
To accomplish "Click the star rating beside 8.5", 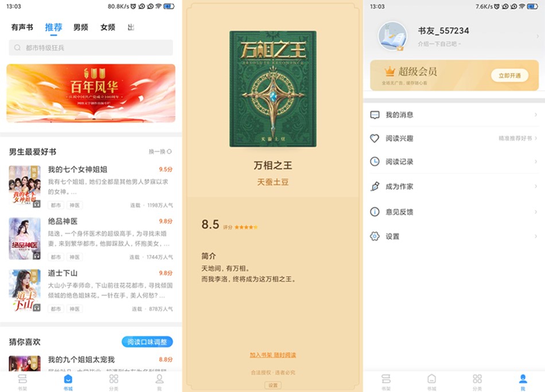I will click(x=246, y=227).
